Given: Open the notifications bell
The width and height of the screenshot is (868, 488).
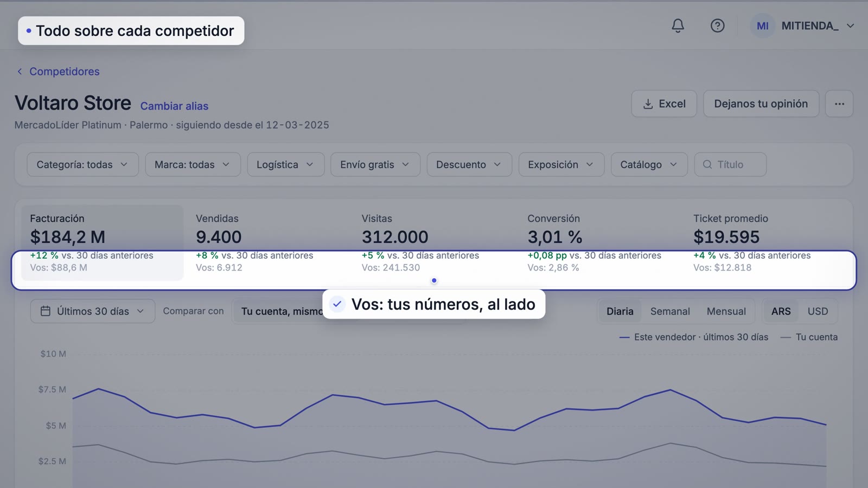Looking at the screenshot, I should (678, 25).
